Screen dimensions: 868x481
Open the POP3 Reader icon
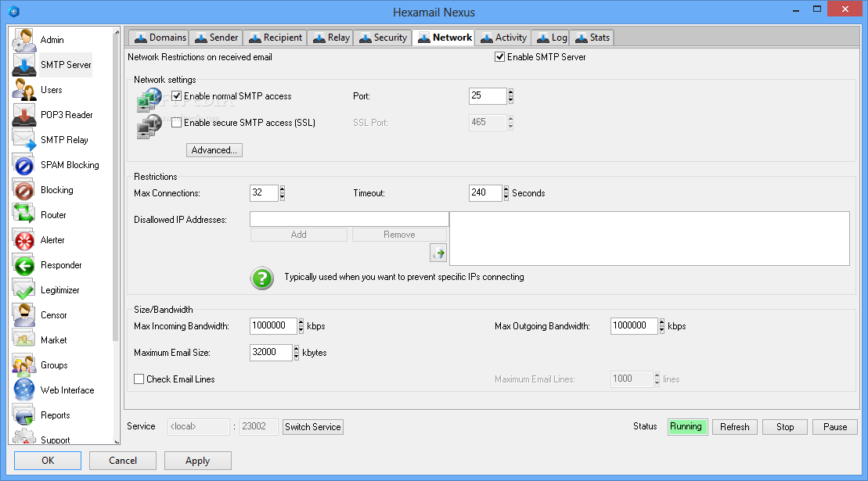click(23, 115)
